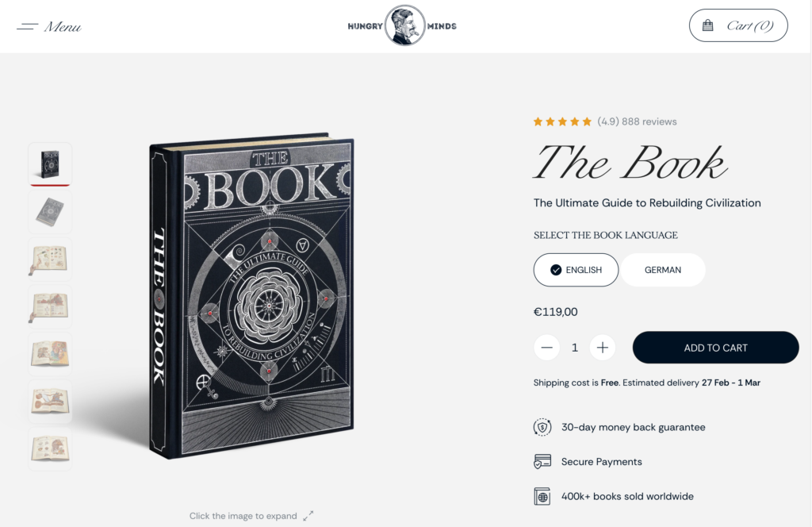Click the main book image to expand
812x527 pixels.
(x=252, y=295)
